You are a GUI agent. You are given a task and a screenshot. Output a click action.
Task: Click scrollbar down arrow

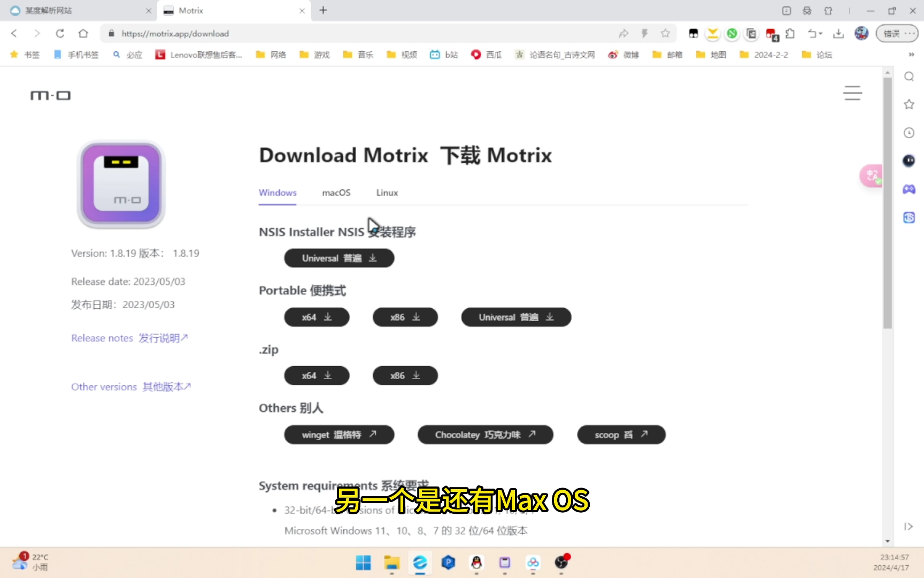tap(888, 541)
